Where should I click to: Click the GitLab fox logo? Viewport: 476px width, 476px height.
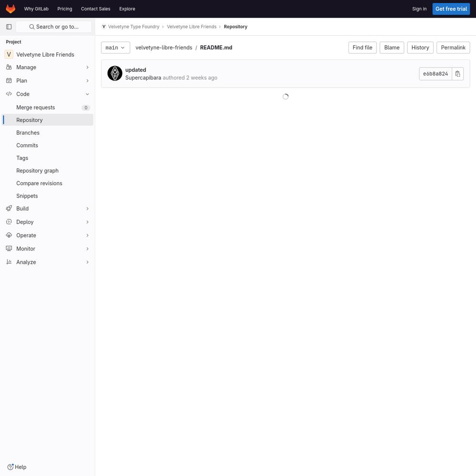pyautogui.click(x=10, y=9)
